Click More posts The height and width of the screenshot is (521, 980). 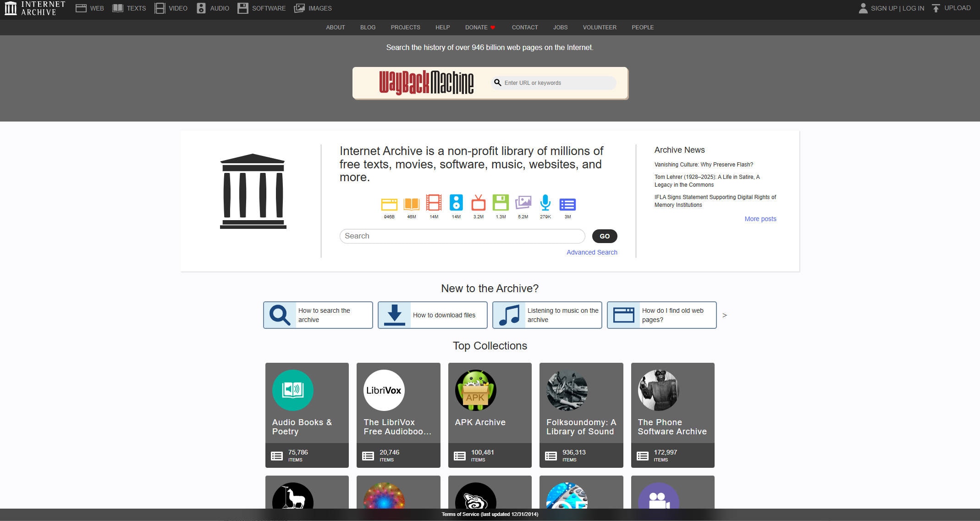[760, 219]
